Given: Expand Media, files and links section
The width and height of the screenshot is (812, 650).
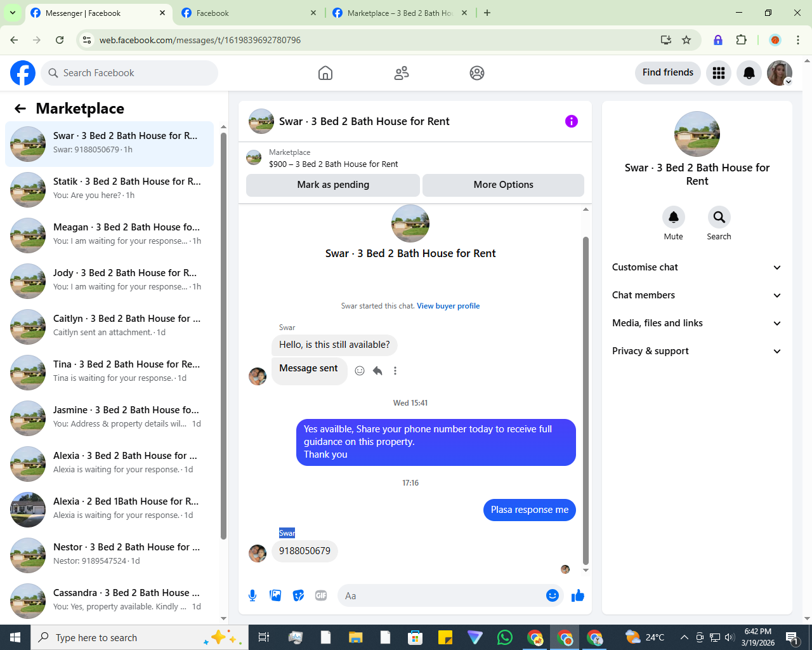Looking at the screenshot, I should click(x=697, y=323).
